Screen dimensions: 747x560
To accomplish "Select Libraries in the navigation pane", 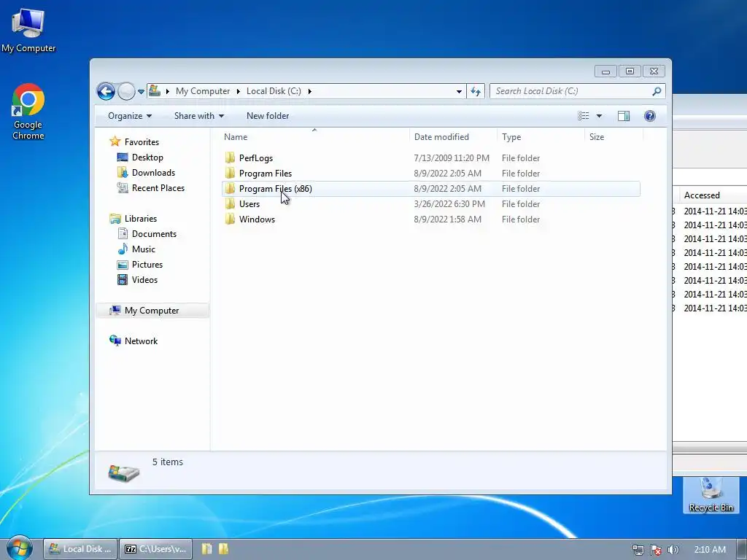I will 141,219.
